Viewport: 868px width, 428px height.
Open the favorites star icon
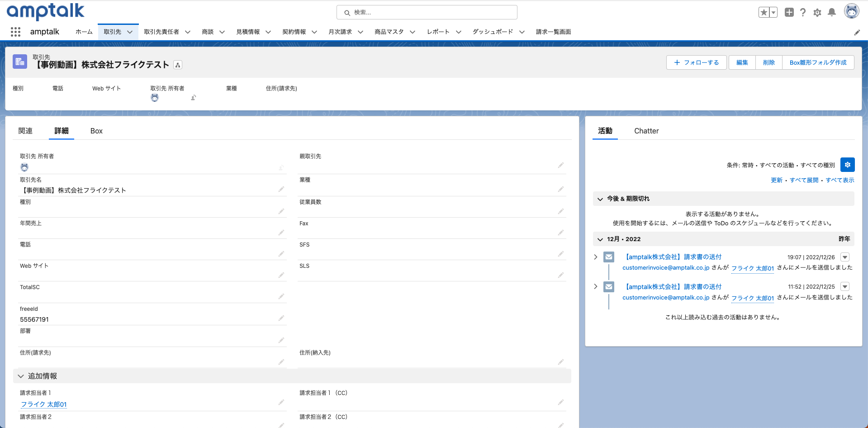764,12
